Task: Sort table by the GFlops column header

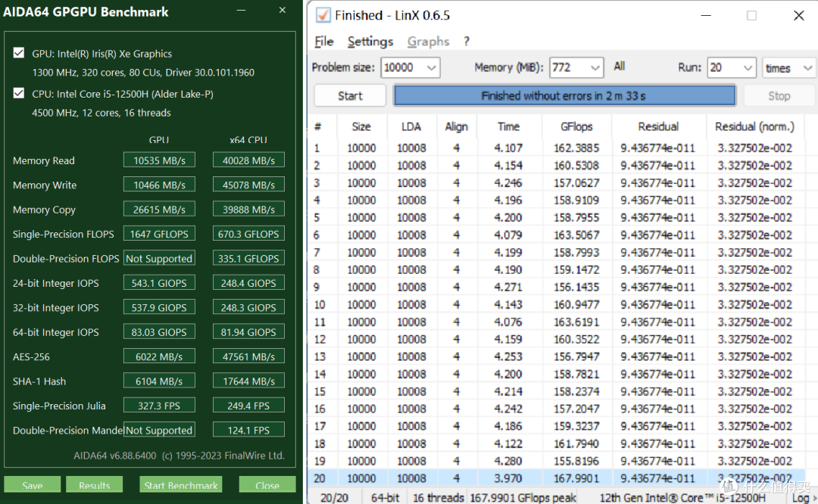Action: coord(576,127)
